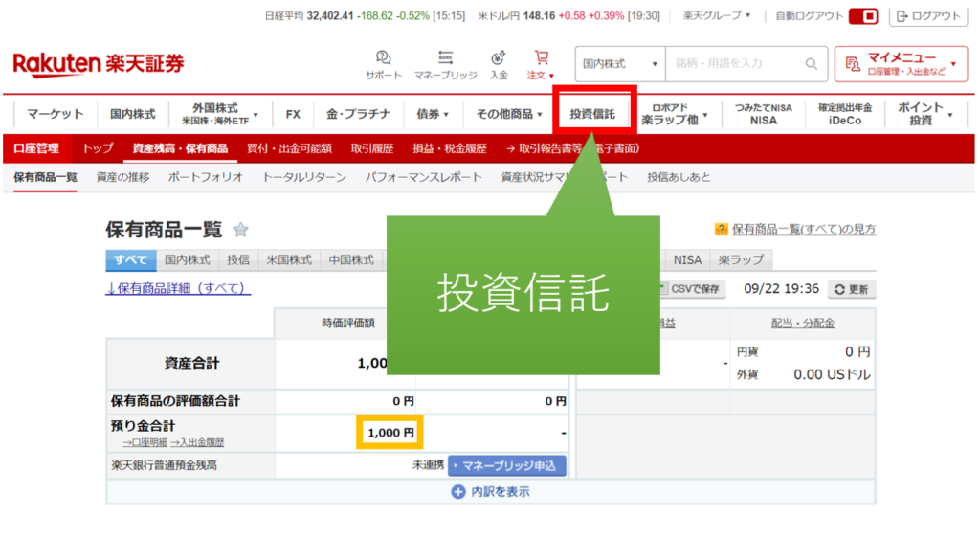This screenshot has width=980, height=538.
Task: Select the 国内株式 filter tab
Action: point(188,260)
